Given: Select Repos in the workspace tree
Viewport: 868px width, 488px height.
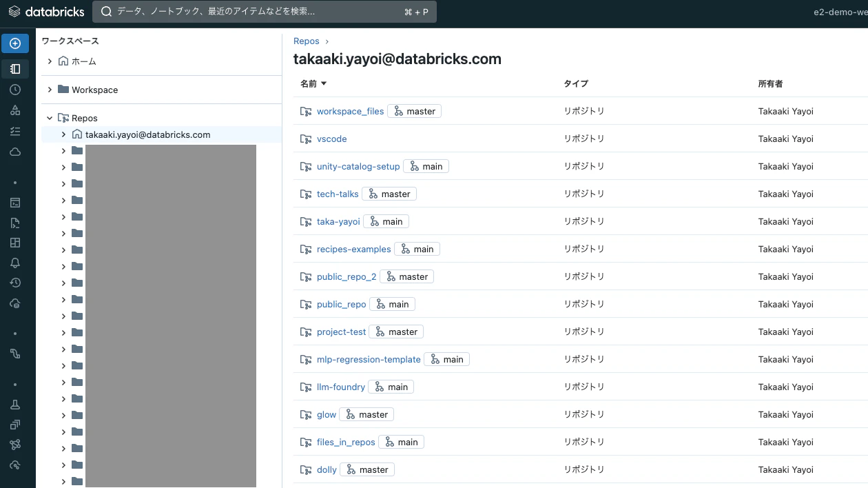Looking at the screenshot, I should (x=85, y=118).
